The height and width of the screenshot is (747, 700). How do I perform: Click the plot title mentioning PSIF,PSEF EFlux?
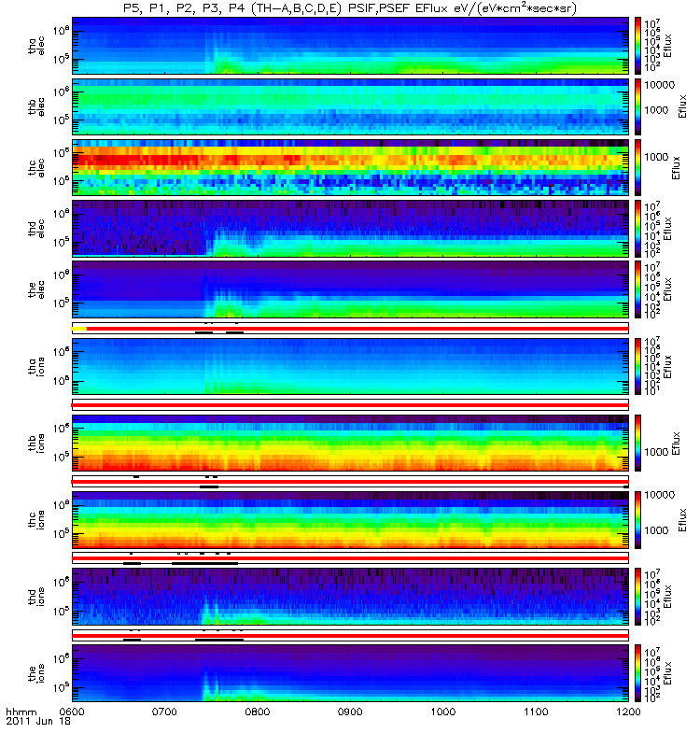[x=350, y=8]
